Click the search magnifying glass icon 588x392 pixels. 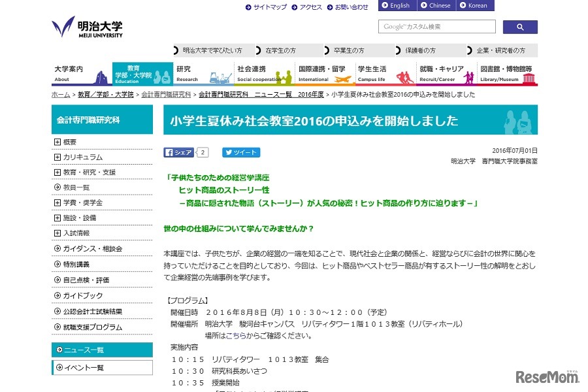pyautogui.click(x=520, y=27)
